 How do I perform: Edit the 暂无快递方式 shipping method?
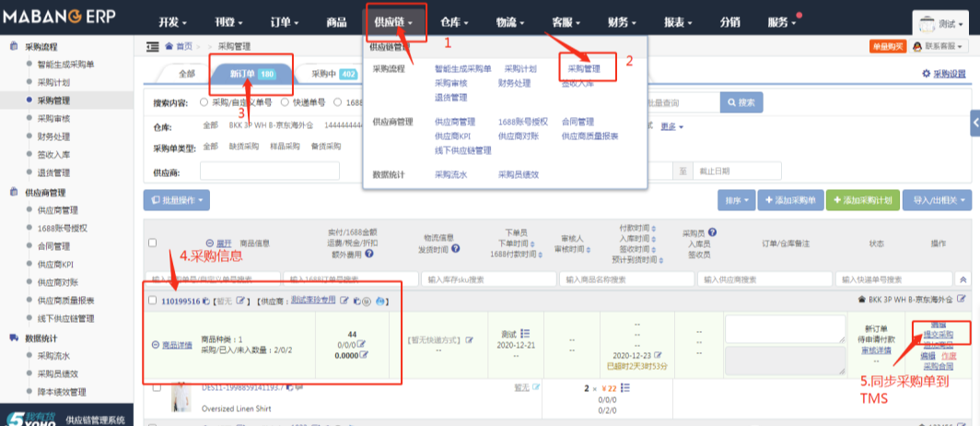pos(470,339)
